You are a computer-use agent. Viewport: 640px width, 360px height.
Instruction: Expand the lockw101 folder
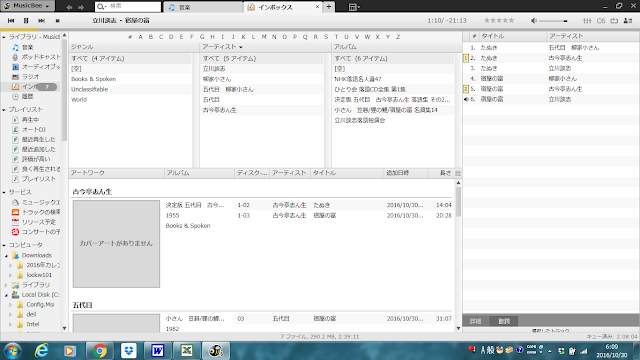pyautogui.click(x=11, y=275)
